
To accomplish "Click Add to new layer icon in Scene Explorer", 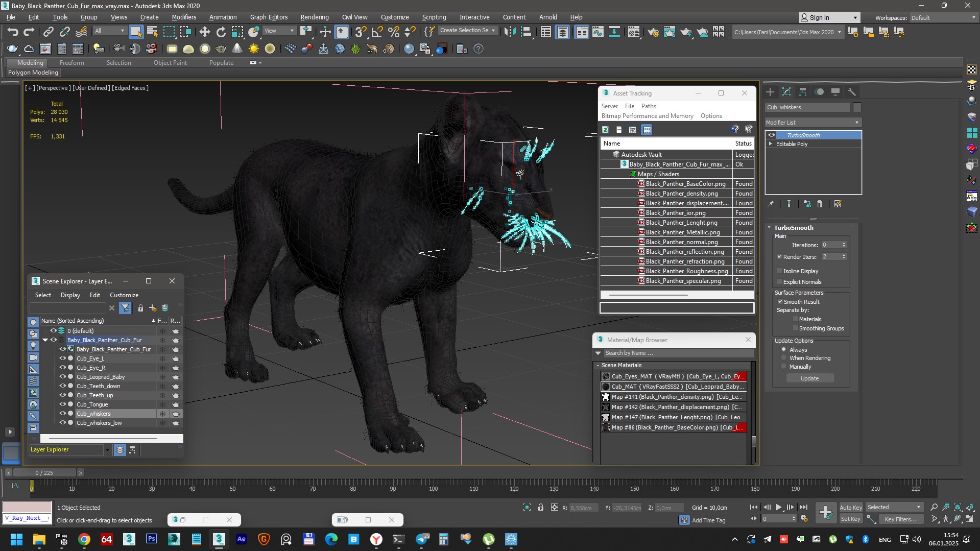I will (x=152, y=308).
